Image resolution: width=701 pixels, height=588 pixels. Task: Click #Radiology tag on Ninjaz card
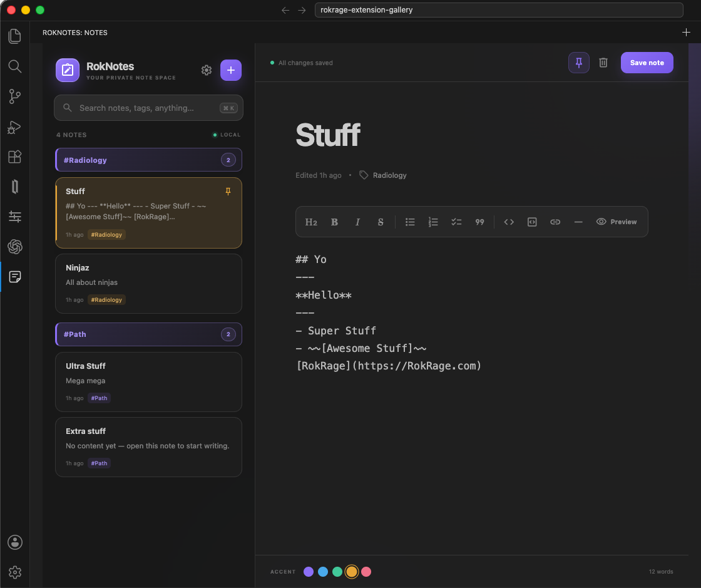pos(106,299)
